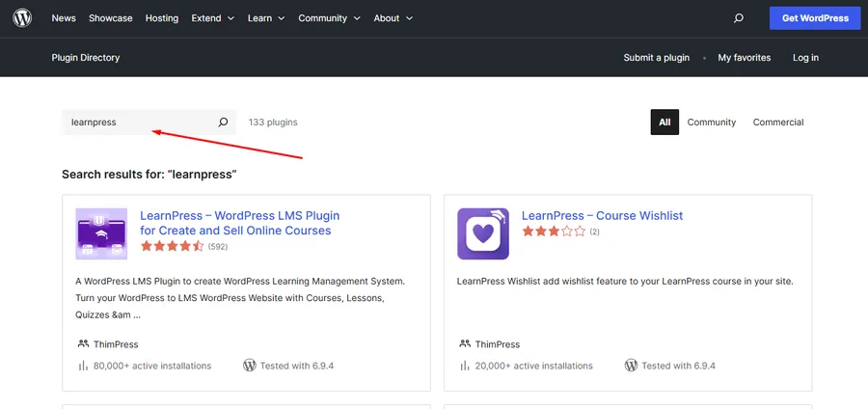Viewport: 868px width, 409px height.
Task: Click WordPress icon beside Tested with 6.9.4 in Wishlist card
Action: [631, 366]
